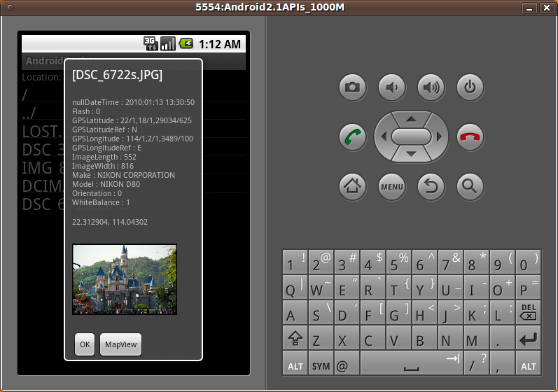Image resolution: width=558 pixels, height=392 pixels.
Task: Click the ../ parent directory entry
Action: point(134,113)
